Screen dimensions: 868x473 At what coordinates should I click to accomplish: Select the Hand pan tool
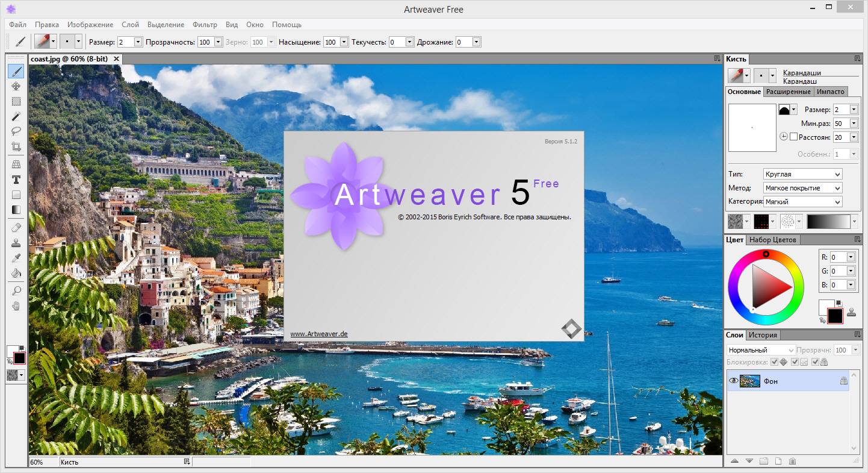pyautogui.click(x=16, y=306)
